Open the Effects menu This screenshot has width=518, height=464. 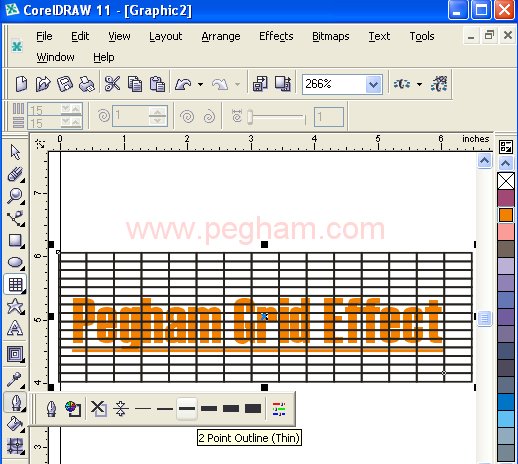click(276, 36)
